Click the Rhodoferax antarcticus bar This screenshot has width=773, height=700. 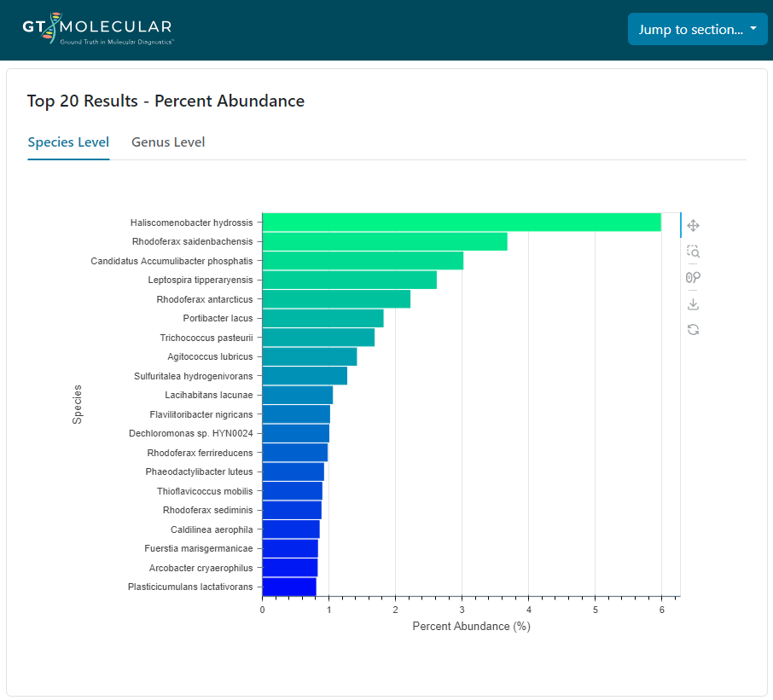click(336, 299)
